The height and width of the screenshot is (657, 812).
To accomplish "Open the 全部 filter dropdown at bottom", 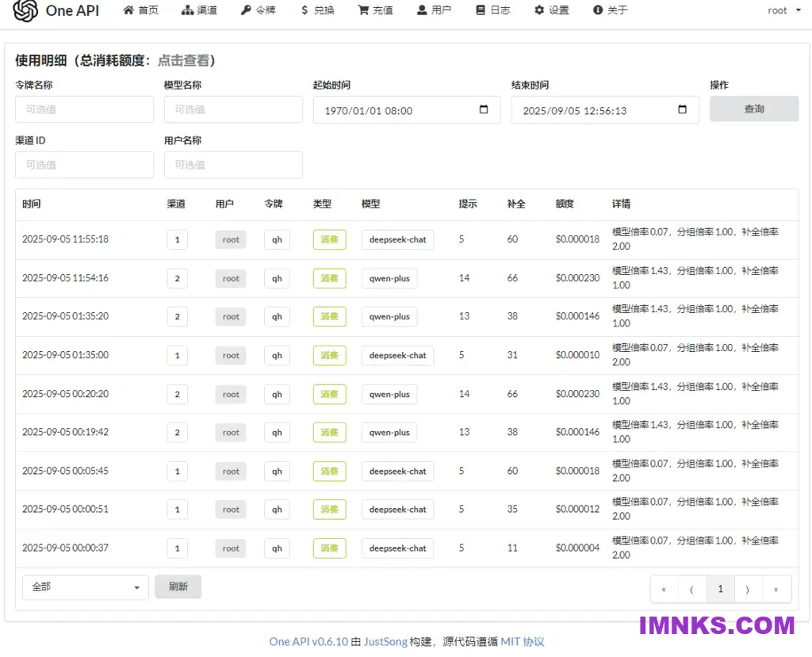I will (x=85, y=587).
